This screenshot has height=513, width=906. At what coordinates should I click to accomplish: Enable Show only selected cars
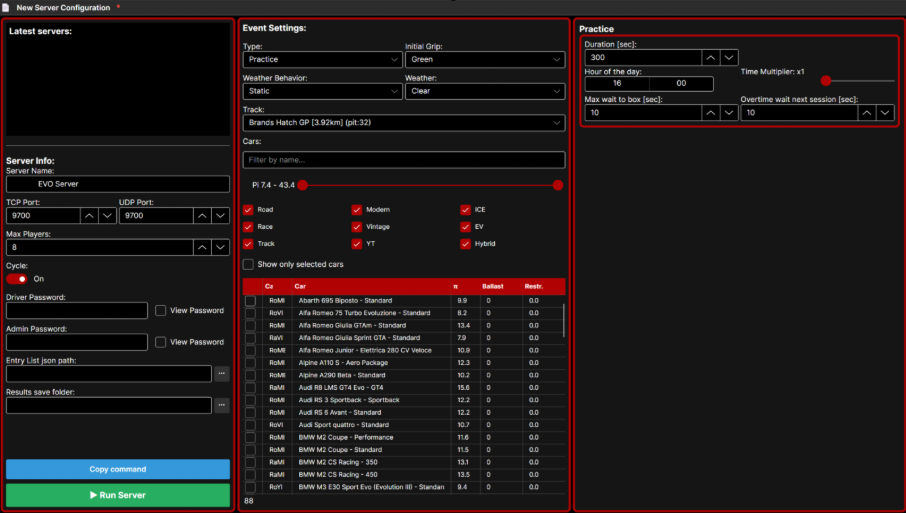pos(248,264)
